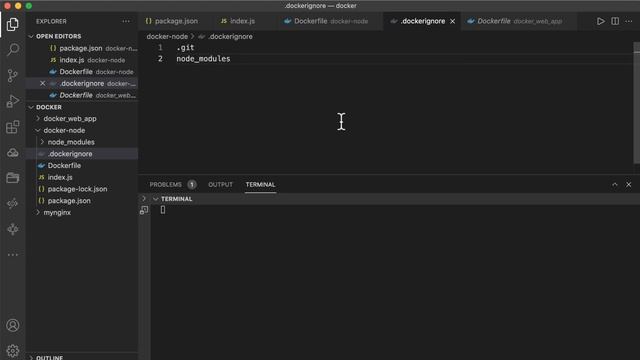The image size is (640, 360).
Task: Open package.json from Open Editors
Action: [x=82, y=48]
